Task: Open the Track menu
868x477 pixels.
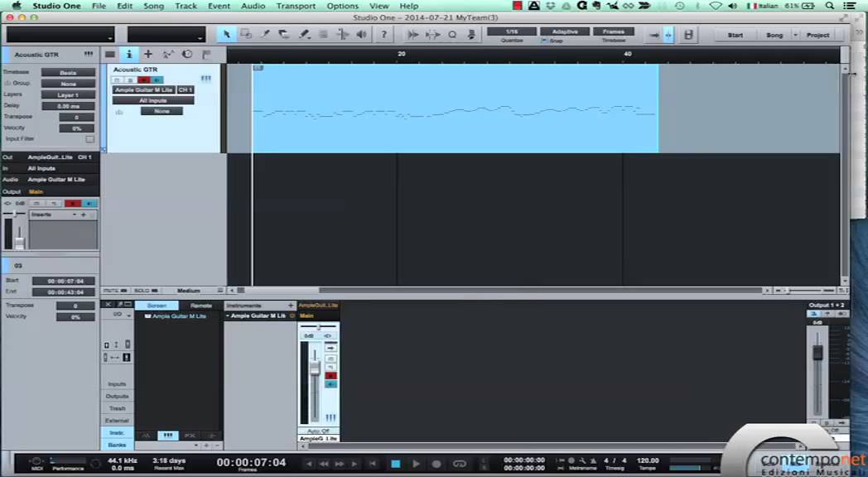Action: pos(186,6)
